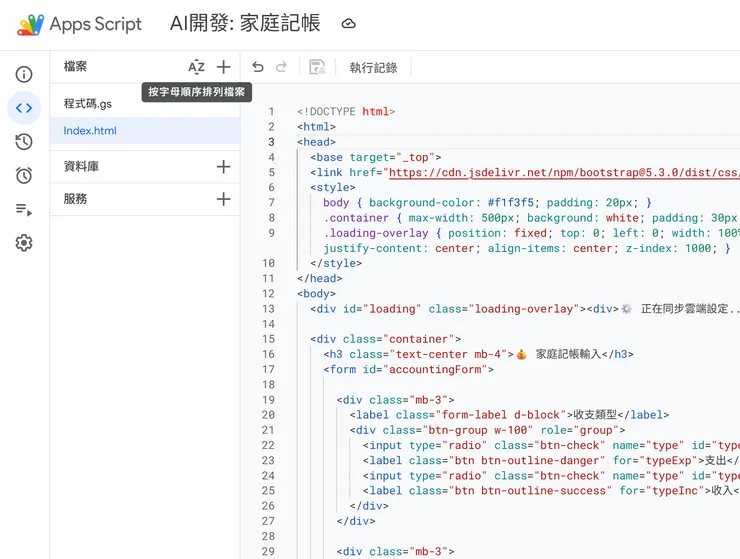Select the 程式碼.gs file

[145, 104]
